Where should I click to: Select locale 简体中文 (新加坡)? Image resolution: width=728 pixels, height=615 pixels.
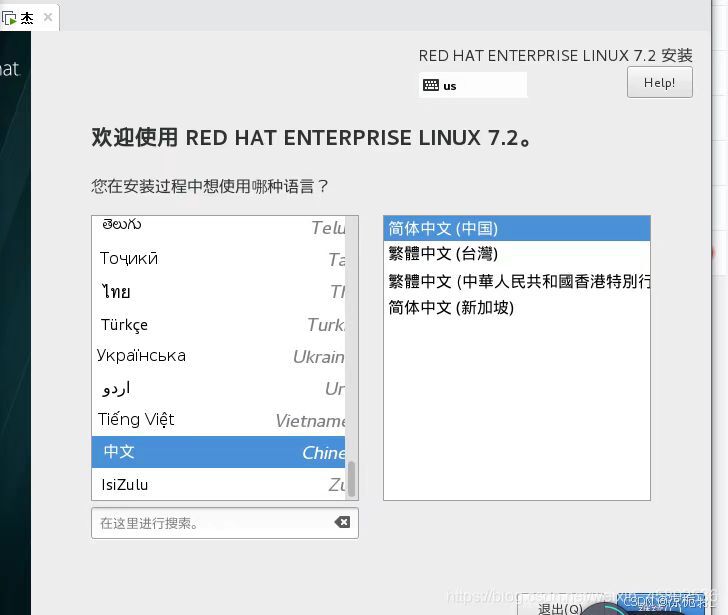pyautogui.click(x=517, y=307)
